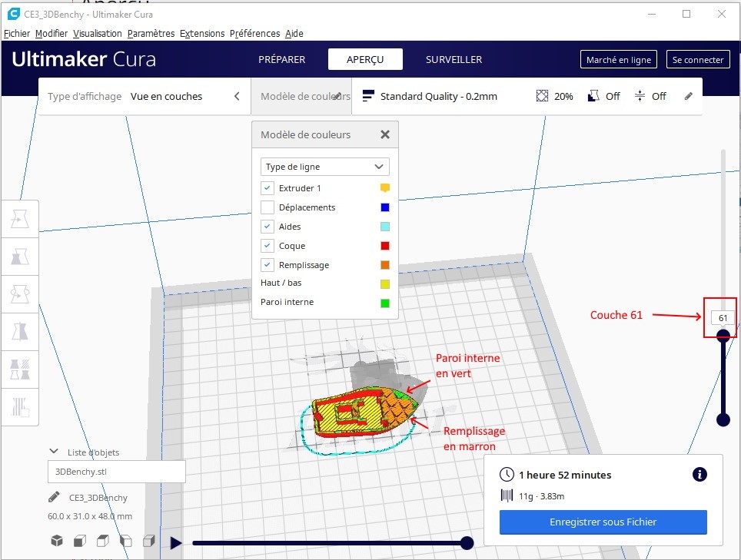Click the support Off icon
Image resolution: width=741 pixels, height=560 pixels.
tap(593, 96)
